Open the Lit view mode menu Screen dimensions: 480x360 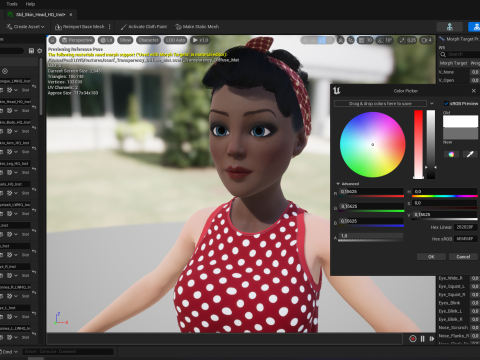[106, 40]
